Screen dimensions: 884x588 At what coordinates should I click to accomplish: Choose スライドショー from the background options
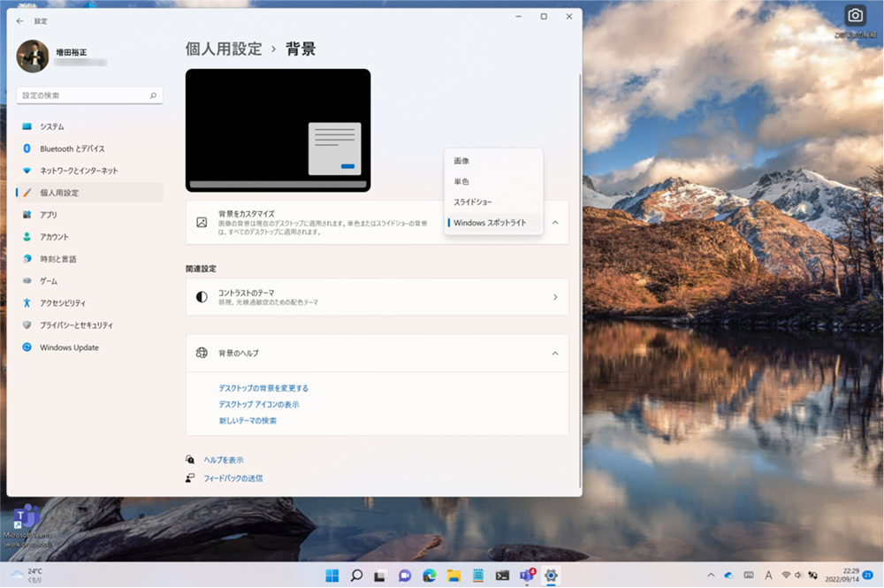473,202
